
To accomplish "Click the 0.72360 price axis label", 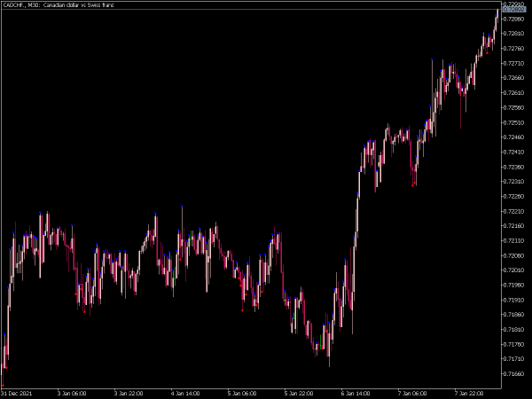I will pyautogui.click(x=514, y=168).
